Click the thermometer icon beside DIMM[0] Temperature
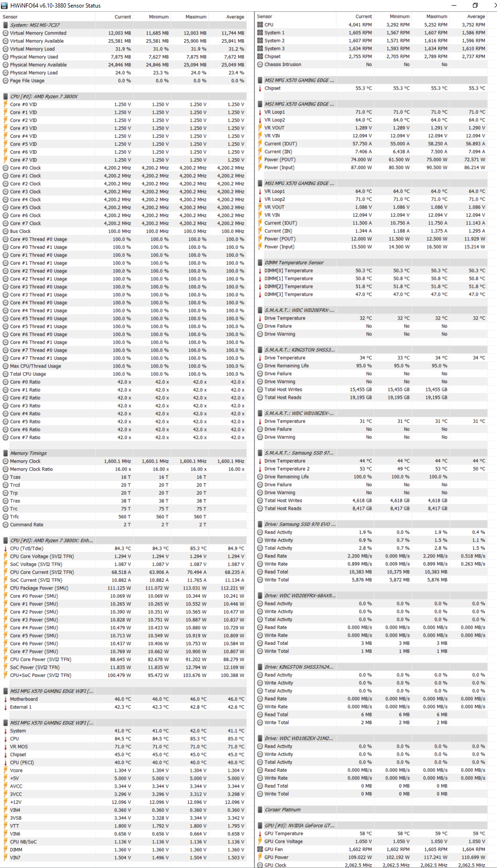The image size is (497, 868). pyautogui.click(x=260, y=270)
